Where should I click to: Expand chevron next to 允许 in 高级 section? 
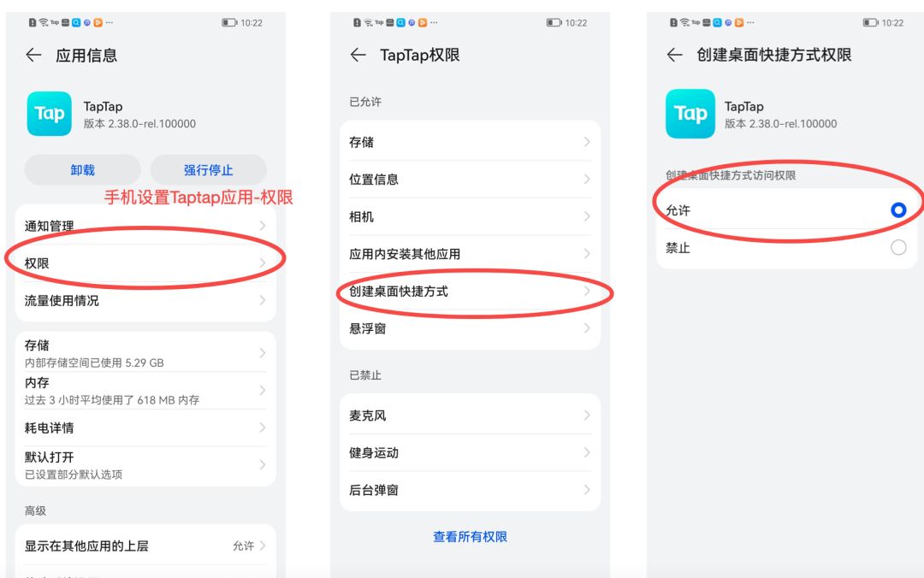[x=263, y=546]
